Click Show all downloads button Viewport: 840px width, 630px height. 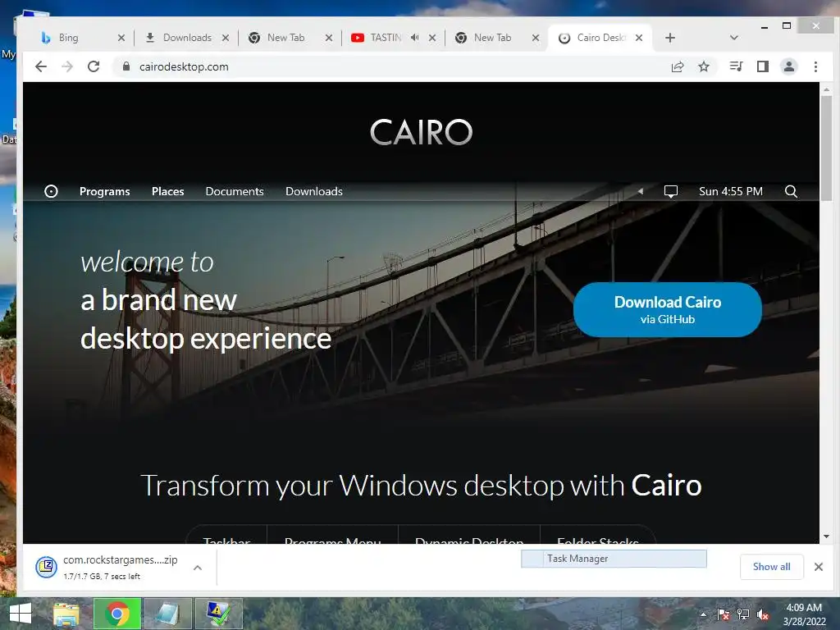(x=771, y=567)
